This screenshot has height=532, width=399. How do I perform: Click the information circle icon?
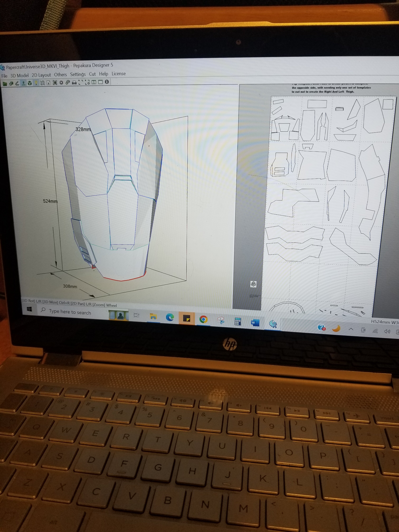[x=107, y=82]
